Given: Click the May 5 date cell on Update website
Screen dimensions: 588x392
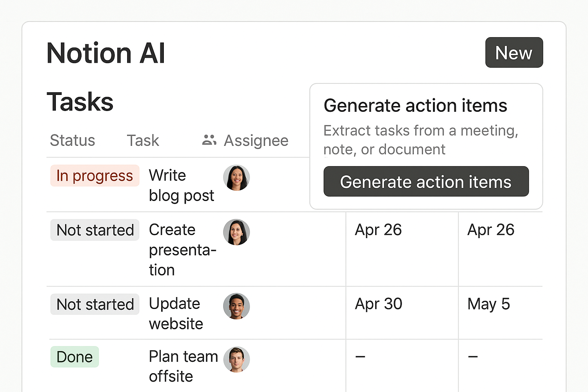Looking at the screenshot, I should 488,304.
